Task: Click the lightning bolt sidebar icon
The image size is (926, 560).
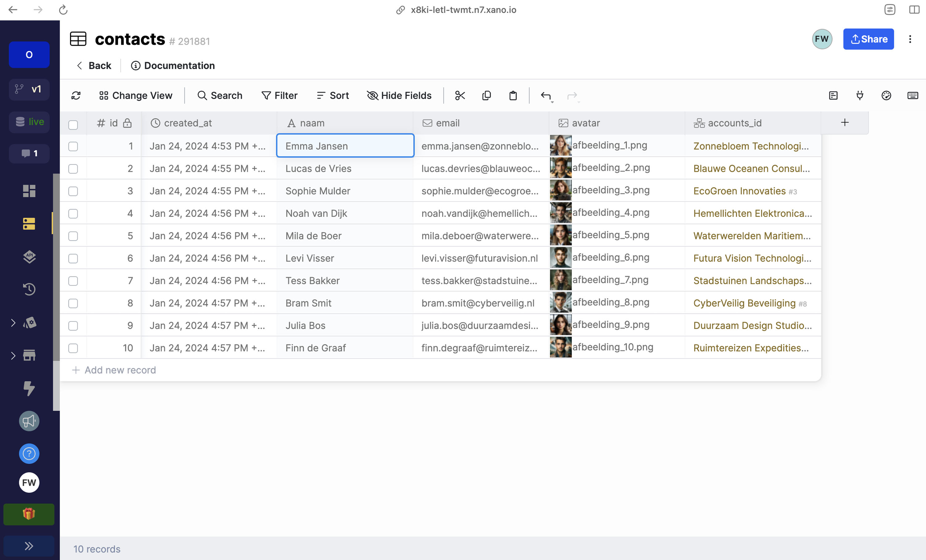Action: coord(29,388)
